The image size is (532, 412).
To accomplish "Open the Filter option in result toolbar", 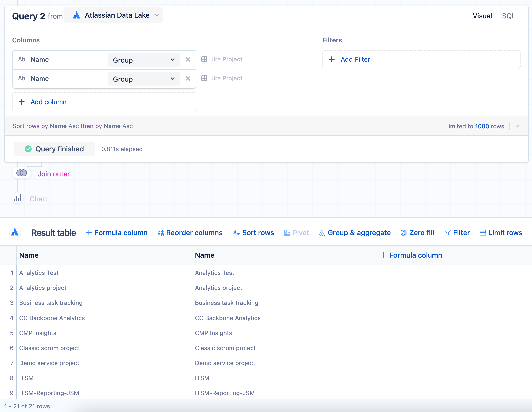I will 457,233.
